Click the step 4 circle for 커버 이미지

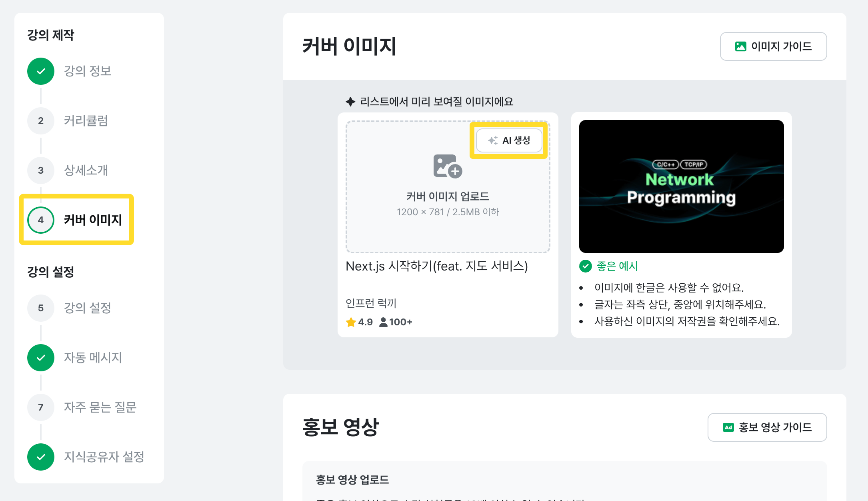pyautogui.click(x=41, y=220)
